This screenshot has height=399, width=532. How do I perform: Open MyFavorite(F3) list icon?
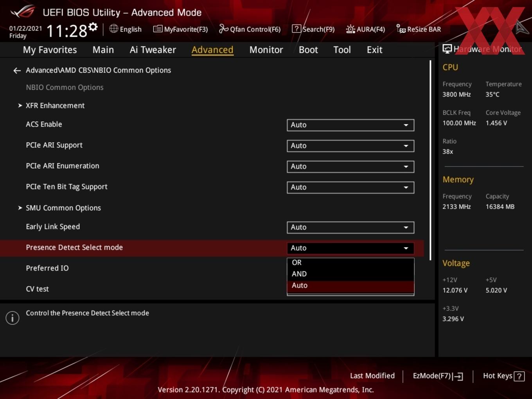tap(157, 29)
